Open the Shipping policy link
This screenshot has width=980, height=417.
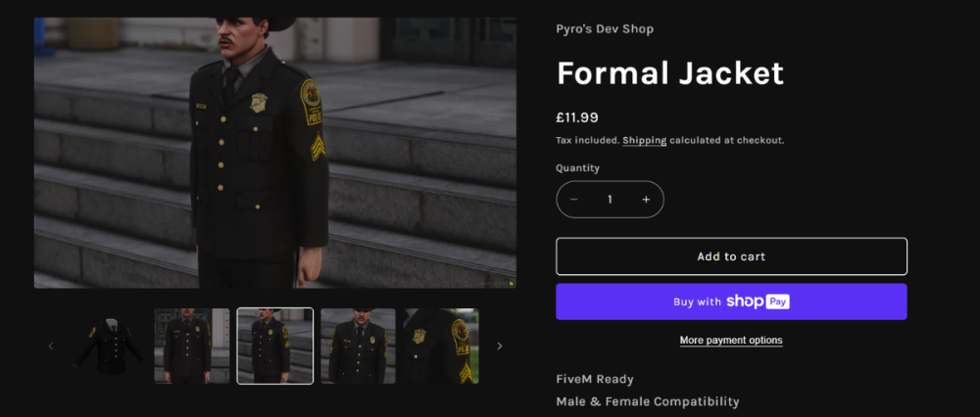(644, 141)
